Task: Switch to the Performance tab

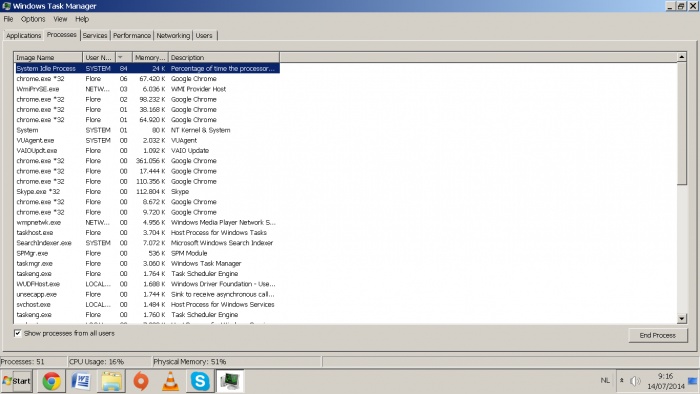Action: (132, 36)
